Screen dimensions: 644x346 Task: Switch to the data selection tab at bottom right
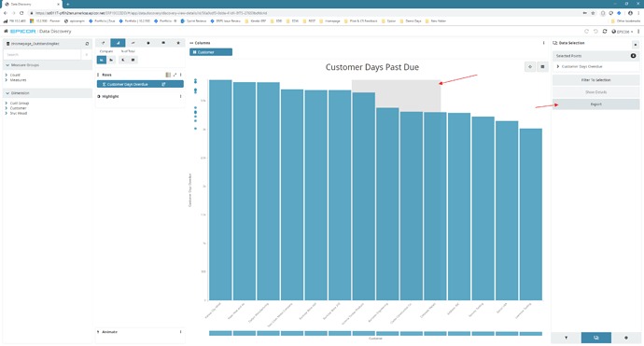point(596,338)
